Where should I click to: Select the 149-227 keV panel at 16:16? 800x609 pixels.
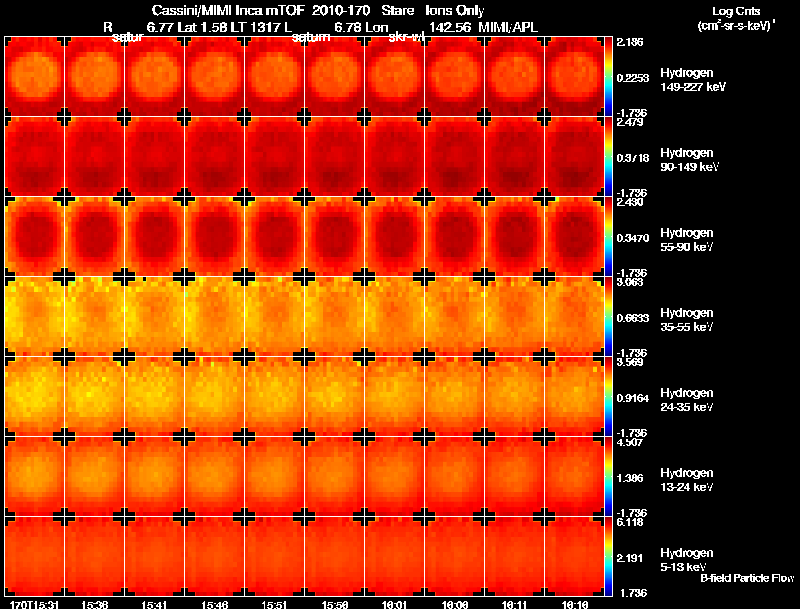tap(574, 77)
